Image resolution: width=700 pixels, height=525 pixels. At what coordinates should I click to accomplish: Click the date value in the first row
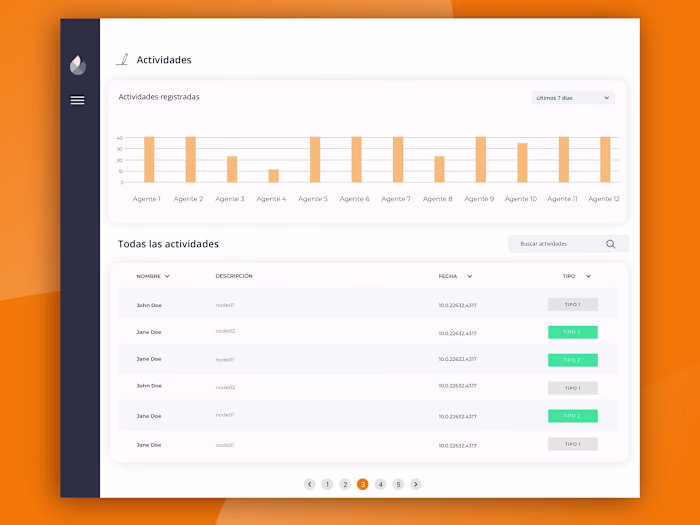tap(458, 305)
